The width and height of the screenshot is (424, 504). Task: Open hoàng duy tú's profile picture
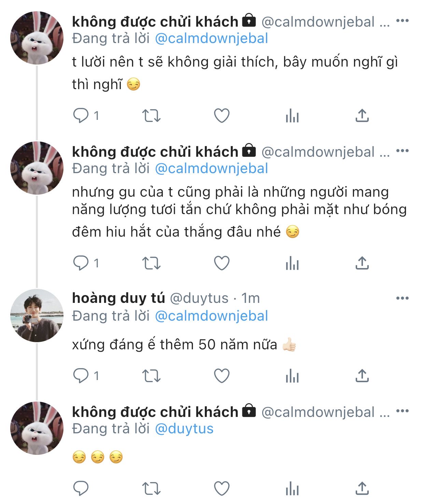[x=37, y=315]
